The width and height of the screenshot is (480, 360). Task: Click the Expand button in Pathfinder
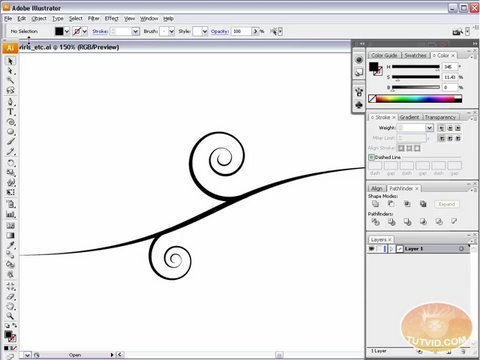447,204
